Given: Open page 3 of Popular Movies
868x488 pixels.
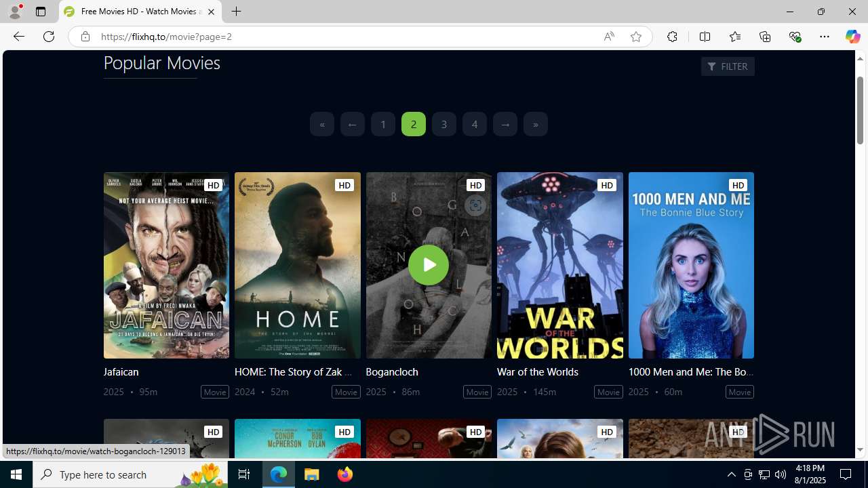Looking at the screenshot, I should (444, 124).
